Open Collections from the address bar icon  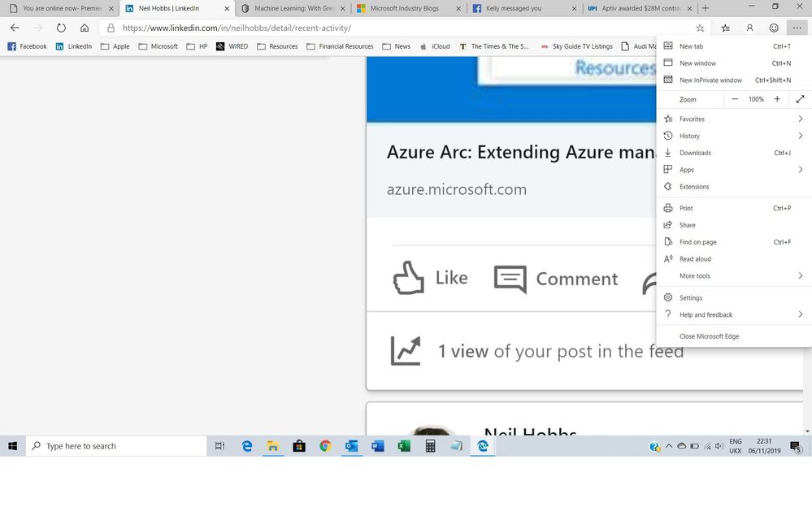725,27
